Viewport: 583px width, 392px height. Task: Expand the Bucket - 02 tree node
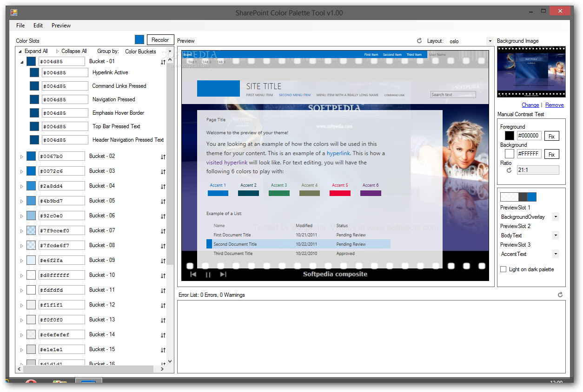coord(21,157)
